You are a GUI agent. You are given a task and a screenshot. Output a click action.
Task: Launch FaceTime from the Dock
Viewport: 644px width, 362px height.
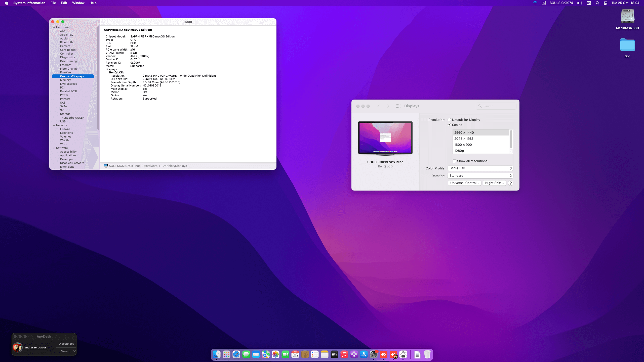[x=285, y=354]
